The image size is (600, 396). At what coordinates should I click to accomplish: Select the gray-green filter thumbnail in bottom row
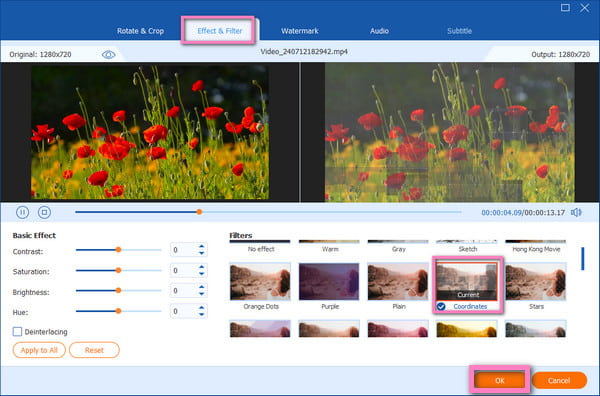[x=536, y=329]
